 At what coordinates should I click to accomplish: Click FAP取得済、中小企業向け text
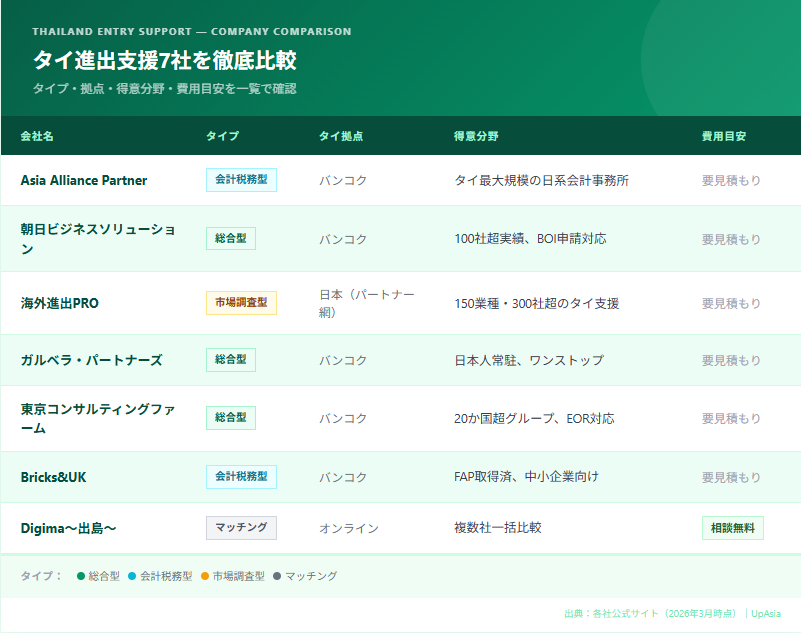tap(526, 477)
